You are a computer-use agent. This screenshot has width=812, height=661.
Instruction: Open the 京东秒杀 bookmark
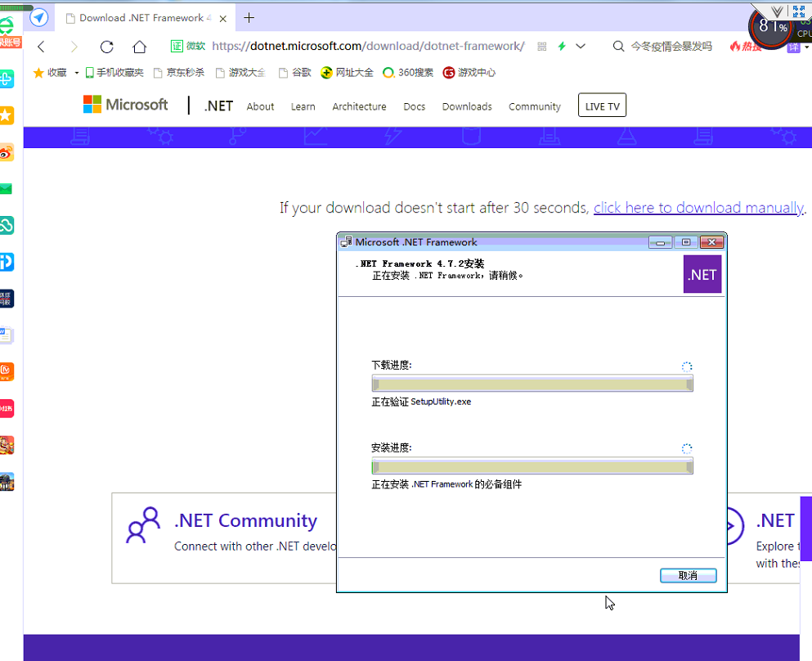click(x=179, y=73)
